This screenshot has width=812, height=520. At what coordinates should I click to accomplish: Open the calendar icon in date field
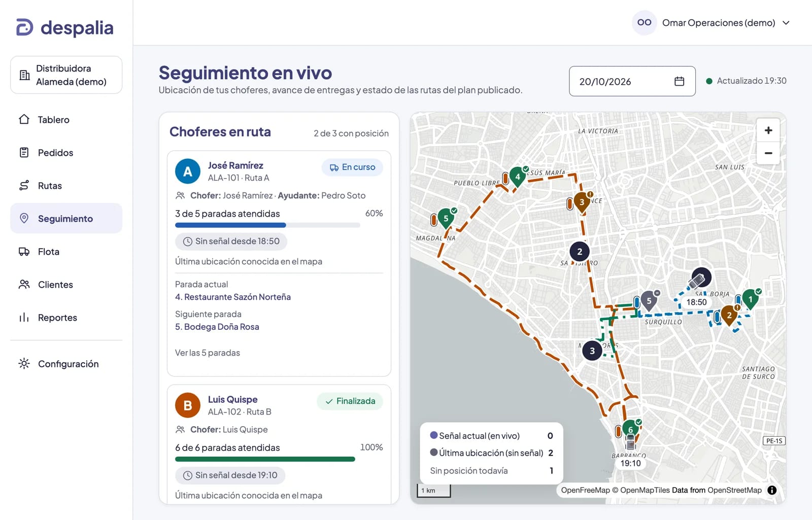[680, 81]
